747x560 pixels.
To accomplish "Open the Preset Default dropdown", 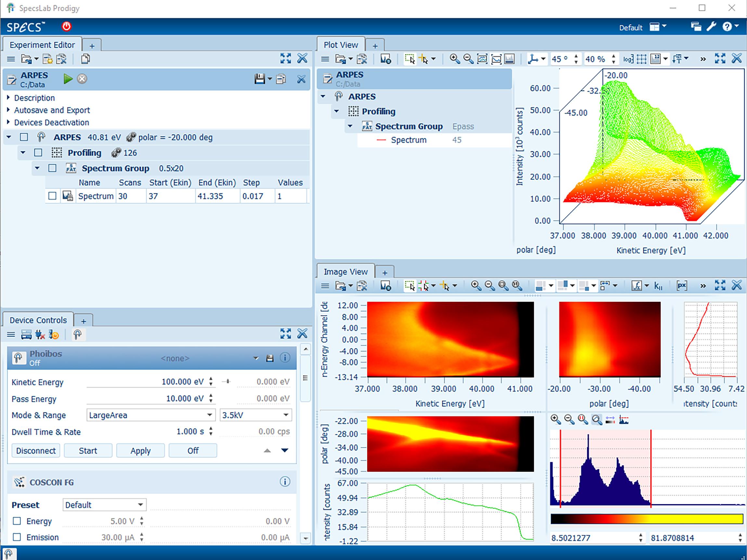I will [x=104, y=505].
